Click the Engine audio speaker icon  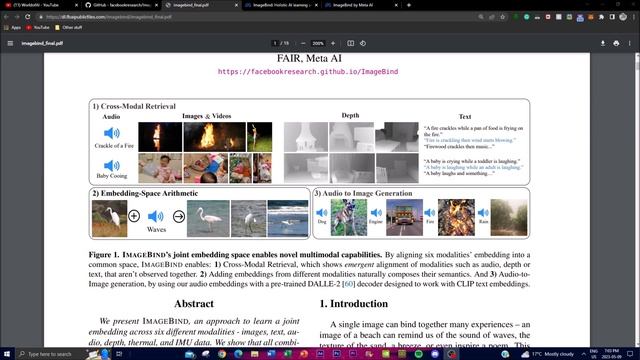376,212
